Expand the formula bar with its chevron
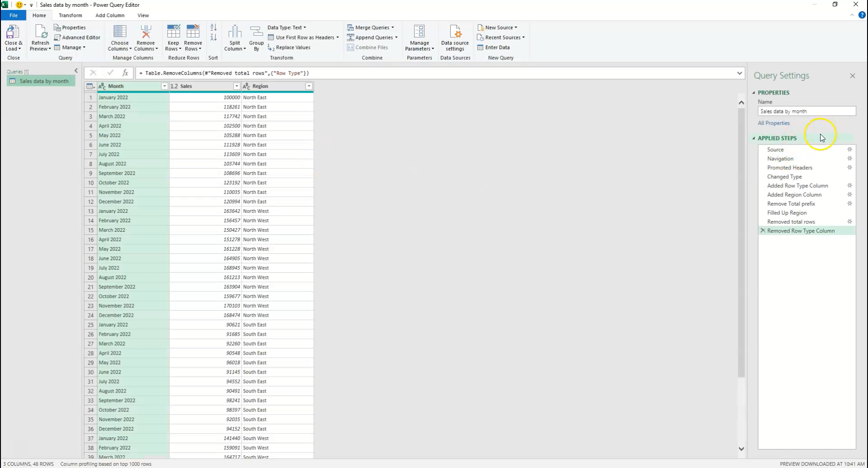This screenshot has width=868, height=468. (x=740, y=73)
